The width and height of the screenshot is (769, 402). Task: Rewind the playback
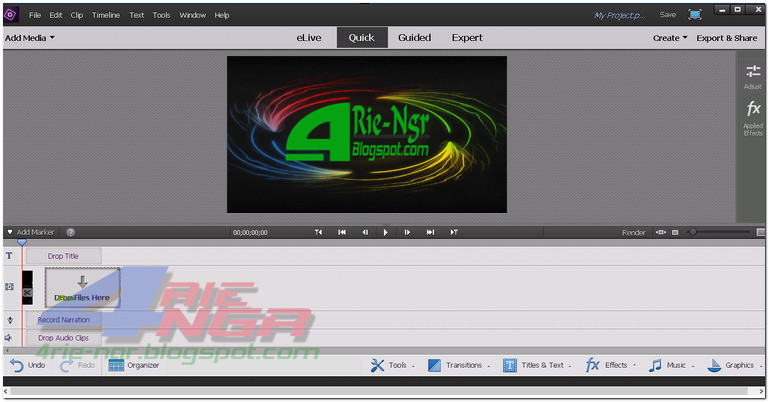(342, 232)
